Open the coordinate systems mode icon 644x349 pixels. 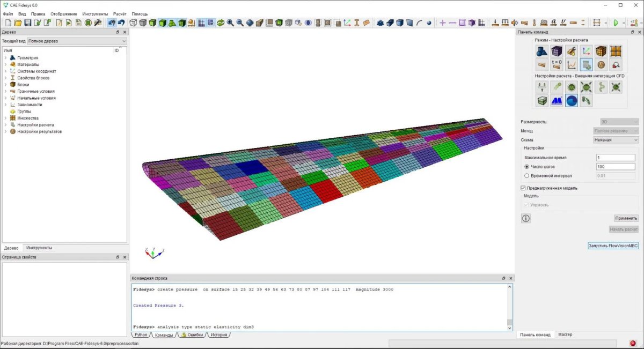[x=586, y=51]
